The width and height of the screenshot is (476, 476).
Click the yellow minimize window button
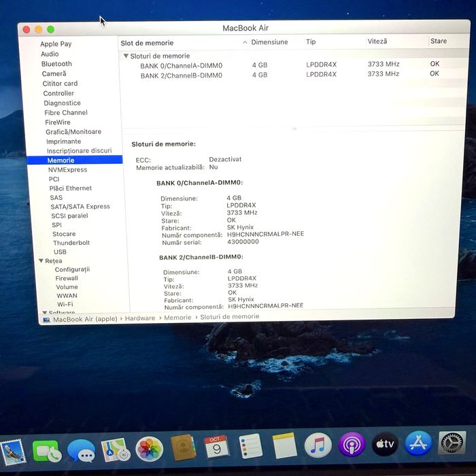(x=39, y=29)
